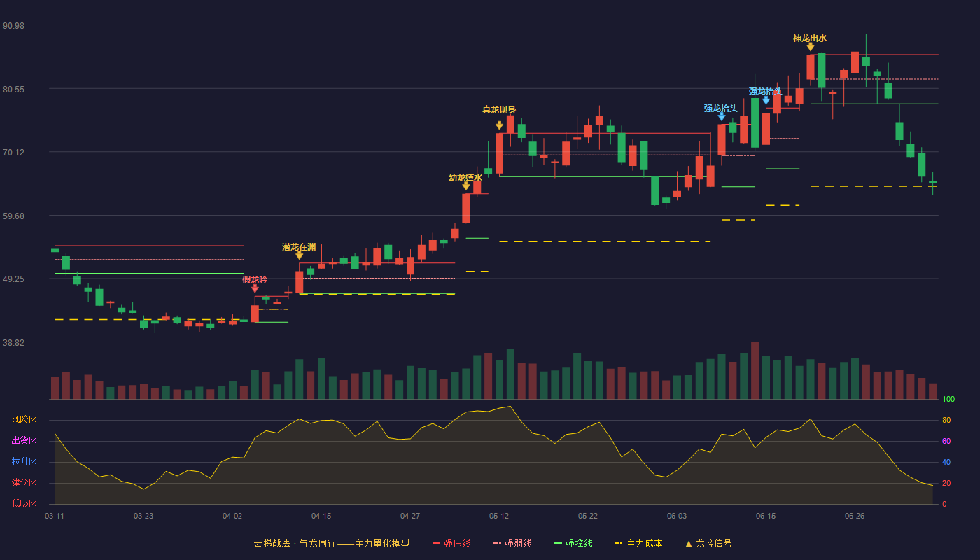Click the 05-12 date axis label
The image size is (980, 560).
[499, 516]
